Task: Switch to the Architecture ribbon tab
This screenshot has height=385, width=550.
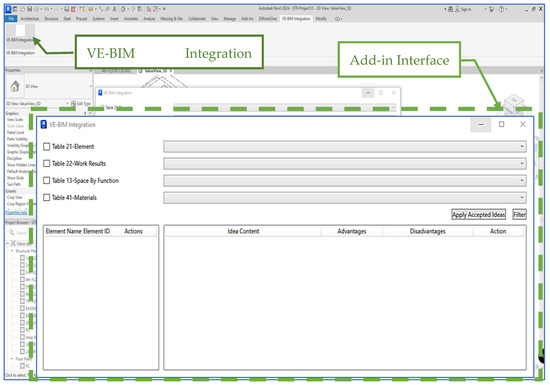Action: pyautogui.click(x=30, y=19)
